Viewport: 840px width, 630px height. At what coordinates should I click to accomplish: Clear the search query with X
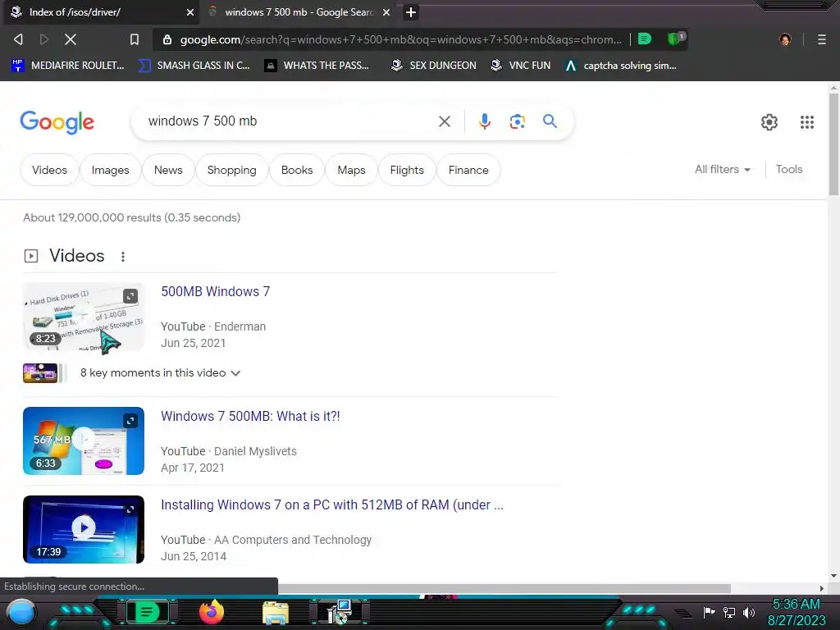coord(444,121)
